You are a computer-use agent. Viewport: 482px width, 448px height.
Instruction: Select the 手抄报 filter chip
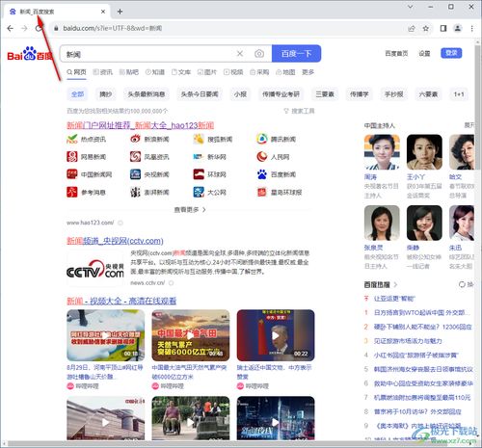394,94
